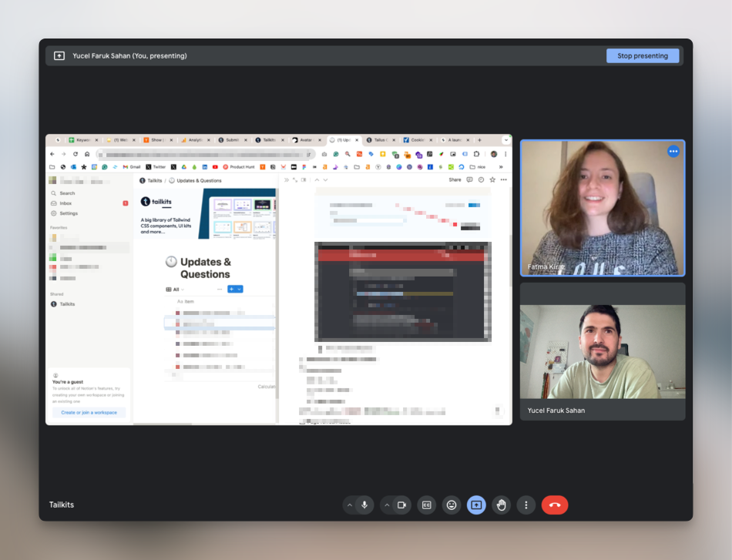
Task: Turn off the camera in the call bar
Action: click(x=401, y=505)
